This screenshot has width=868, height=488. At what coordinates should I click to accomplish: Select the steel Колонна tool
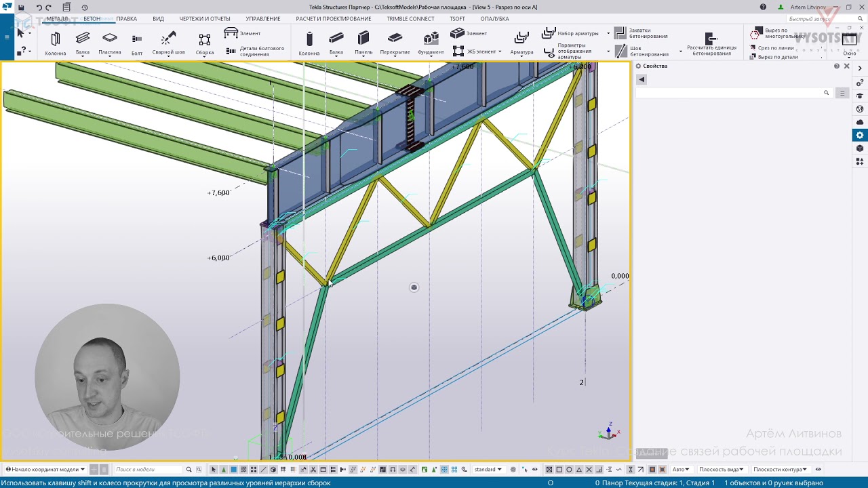click(56, 43)
